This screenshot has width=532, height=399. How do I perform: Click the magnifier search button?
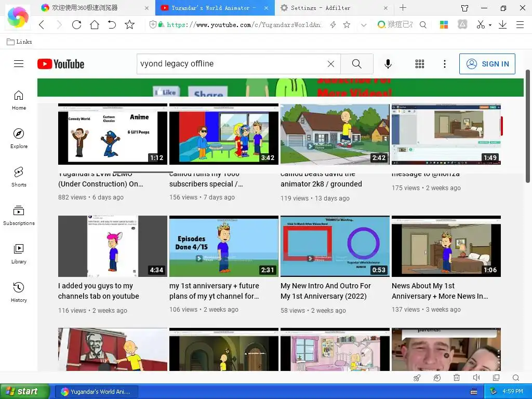[356, 64]
